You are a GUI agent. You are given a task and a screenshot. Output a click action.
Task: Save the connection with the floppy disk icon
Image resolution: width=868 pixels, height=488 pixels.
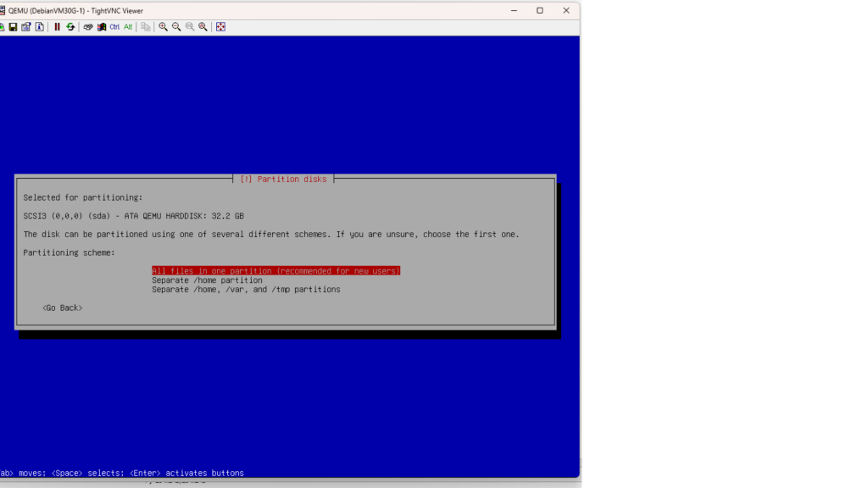14,27
